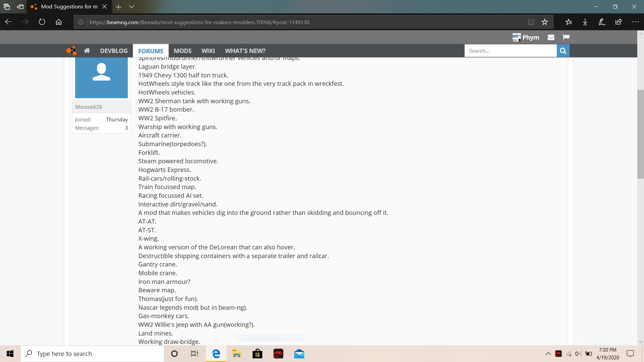Viewport: 644px width, 362px height.
Task: Open the Action Center notifications icon
Action: tap(630, 354)
